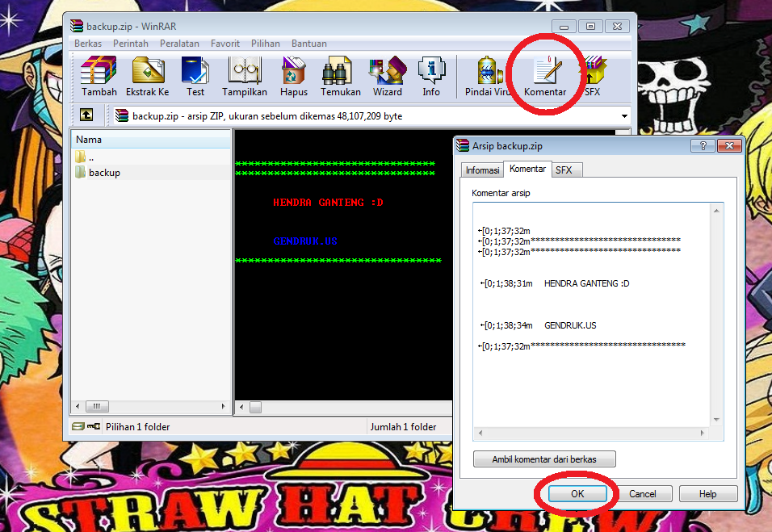Click the Cancel button
Image resolution: width=772 pixels, height=532 pixels.
[x=643, y=493]
